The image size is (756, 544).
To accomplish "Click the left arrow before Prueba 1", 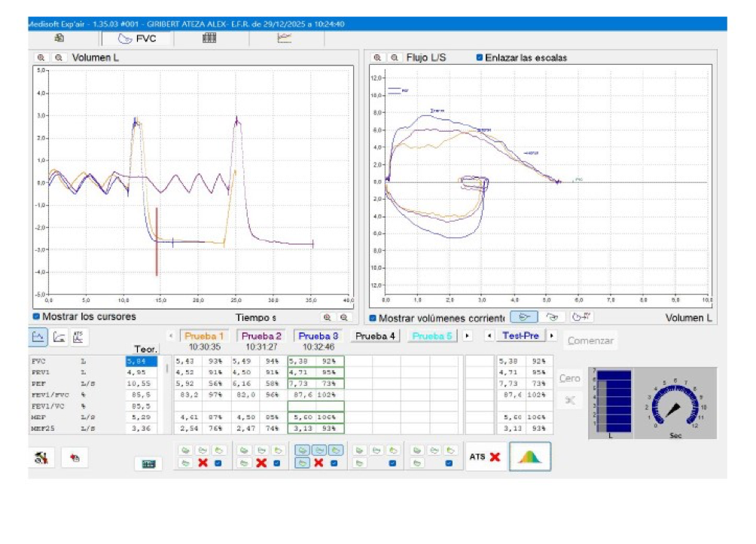I will [172, 335].
